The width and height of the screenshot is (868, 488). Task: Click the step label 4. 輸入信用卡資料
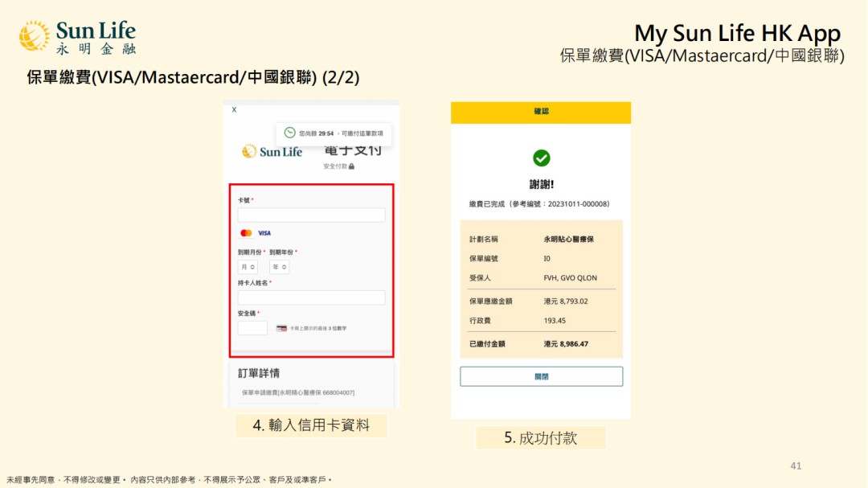point(311,425)
